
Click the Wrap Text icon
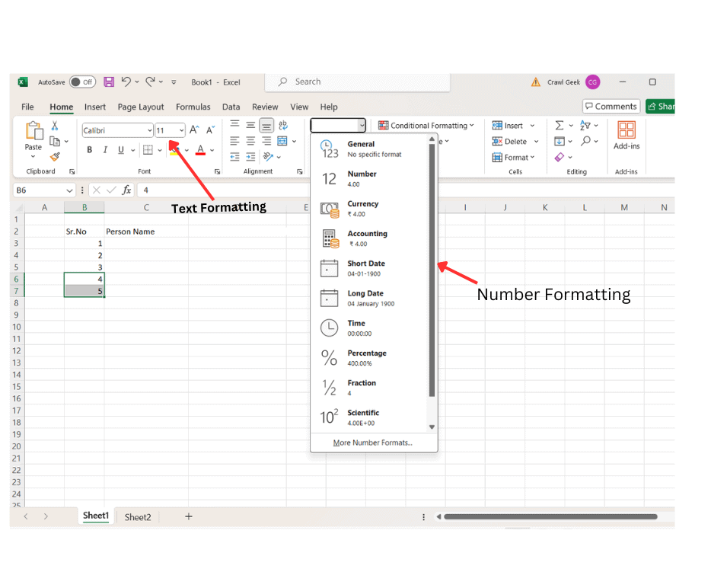pyautogui.click(x=283, y=126)
